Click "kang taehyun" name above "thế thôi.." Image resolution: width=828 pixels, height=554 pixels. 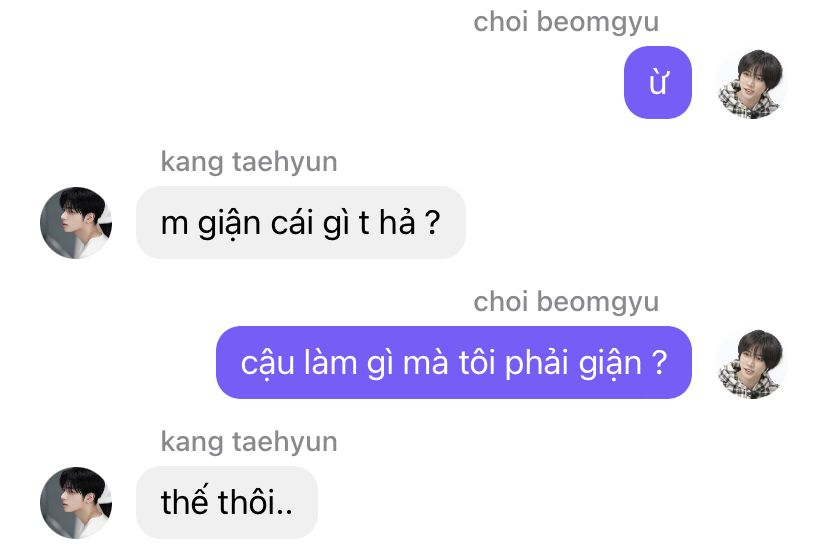click(x=249, y=442)
